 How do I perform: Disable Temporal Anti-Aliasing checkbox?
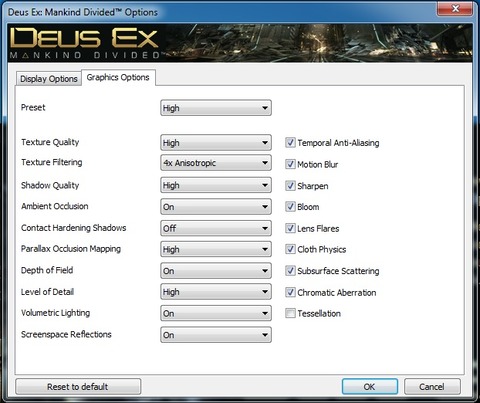tap(290, 143)
